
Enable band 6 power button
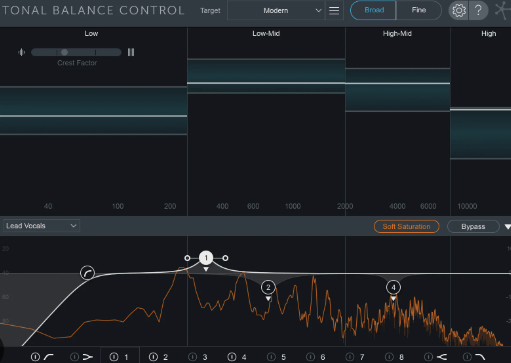coord(310,357)
